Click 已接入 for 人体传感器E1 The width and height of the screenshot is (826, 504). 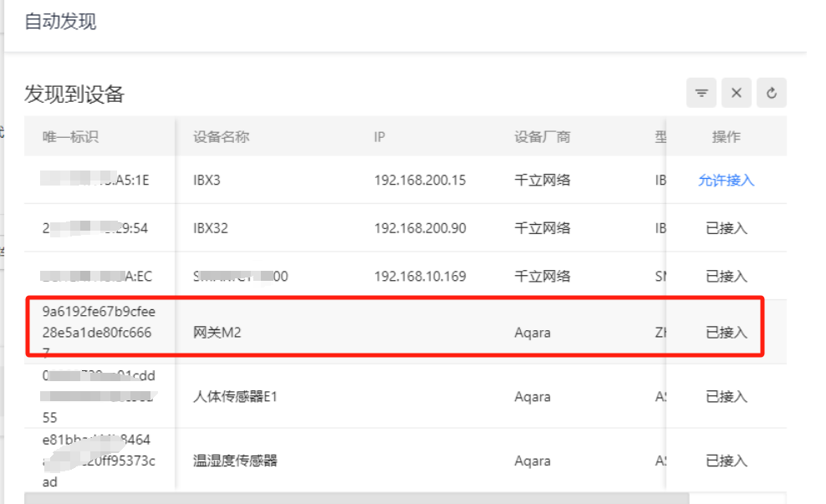726,396
